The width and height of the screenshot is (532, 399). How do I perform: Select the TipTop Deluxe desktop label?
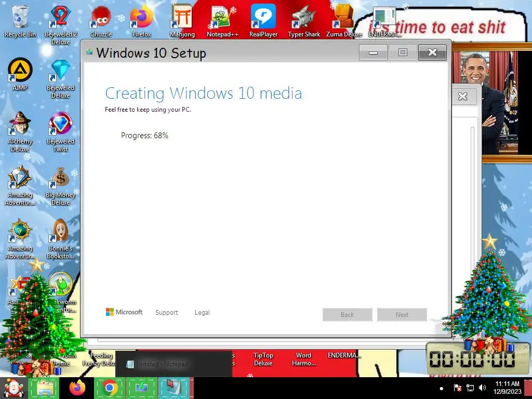click(263, 359)
